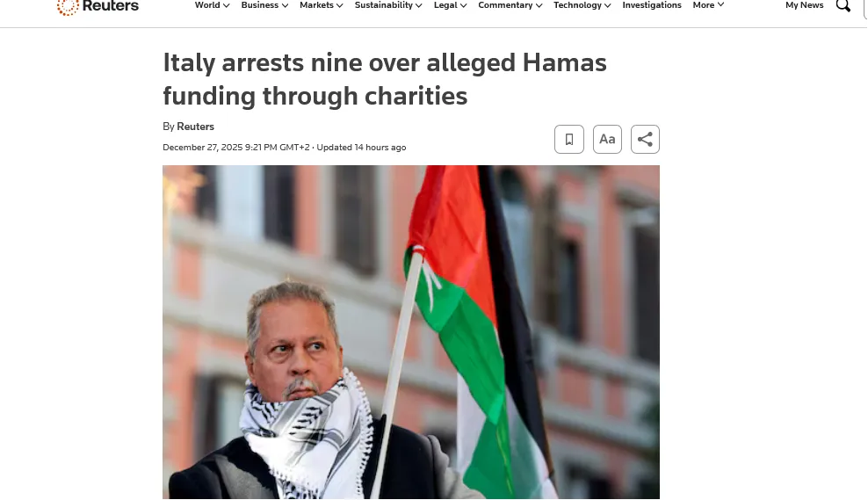Viewport: 868px width, 500px height.
Task: Click the article timestamp line
Action: coord(285,148)
